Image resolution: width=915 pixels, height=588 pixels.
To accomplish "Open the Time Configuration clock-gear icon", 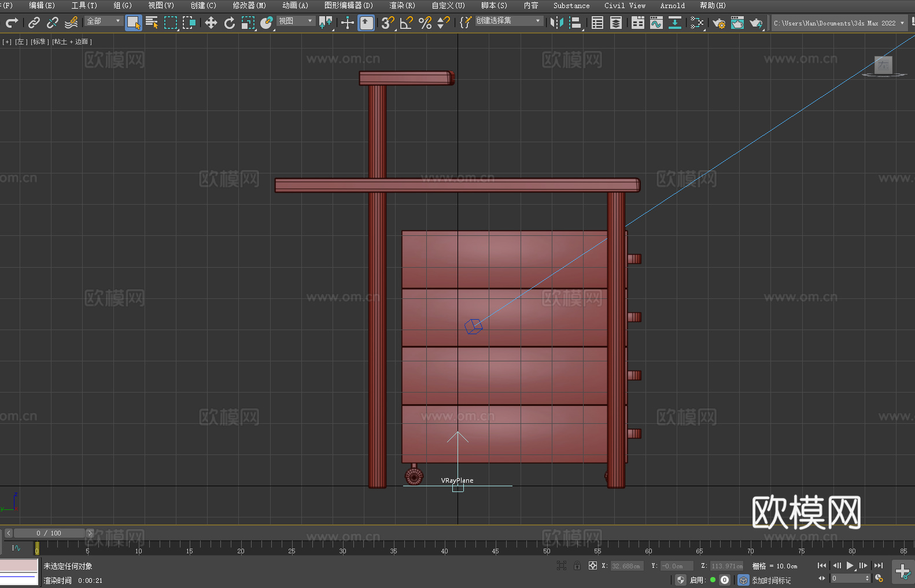I will point(879,578).
